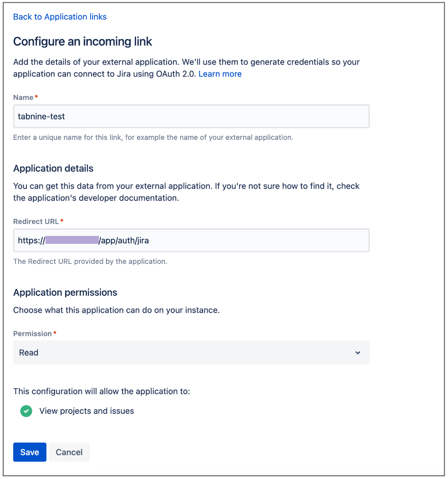This screenshot has width=448, height=479.
Task: Click the Redirect URL provided hint text
Action: pyautogui.click(x=90, y=262)
